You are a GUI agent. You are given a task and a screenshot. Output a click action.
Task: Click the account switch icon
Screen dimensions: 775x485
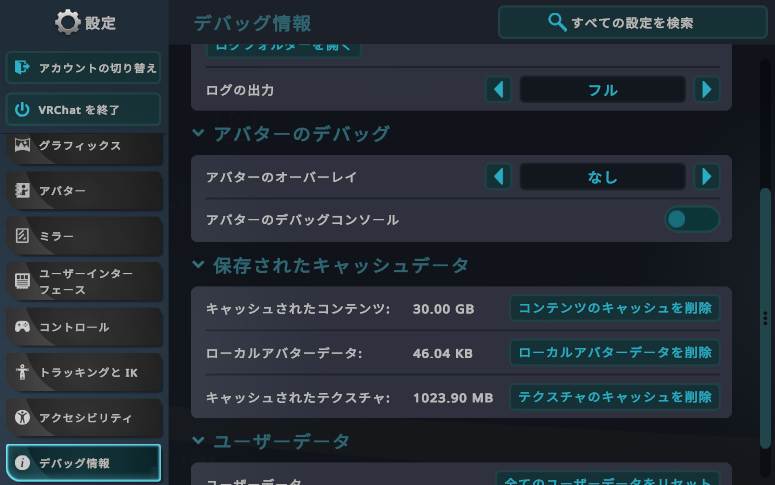click(x=23, y=68)
